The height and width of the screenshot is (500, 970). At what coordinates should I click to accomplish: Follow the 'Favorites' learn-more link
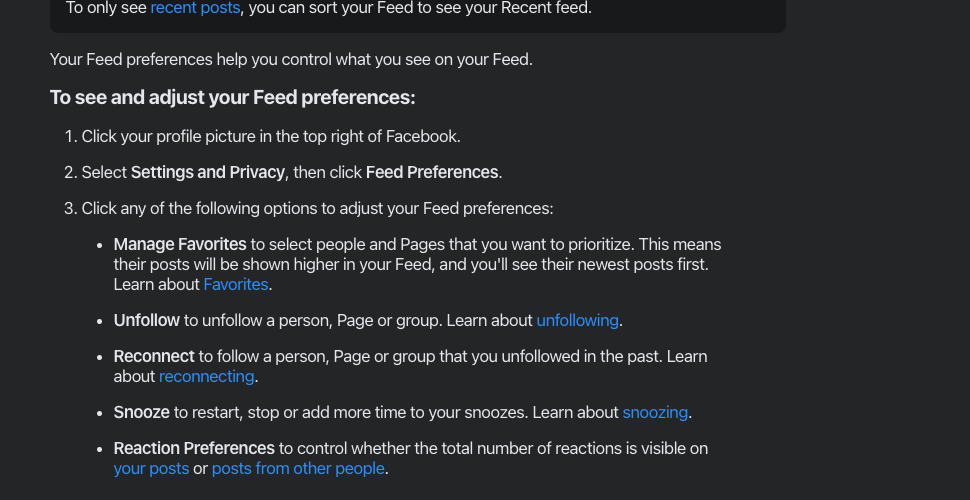click(x=236, y=285)
